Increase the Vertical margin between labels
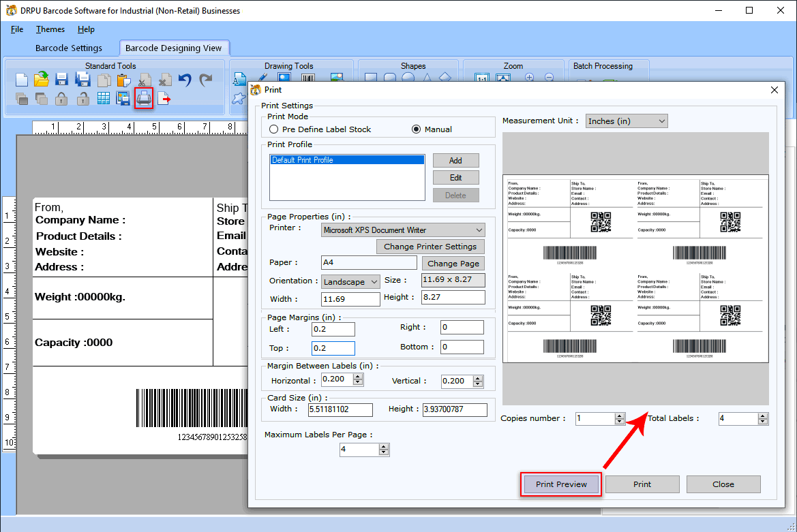The width and height of the screenshot is (797, 532). click(478, 378)
